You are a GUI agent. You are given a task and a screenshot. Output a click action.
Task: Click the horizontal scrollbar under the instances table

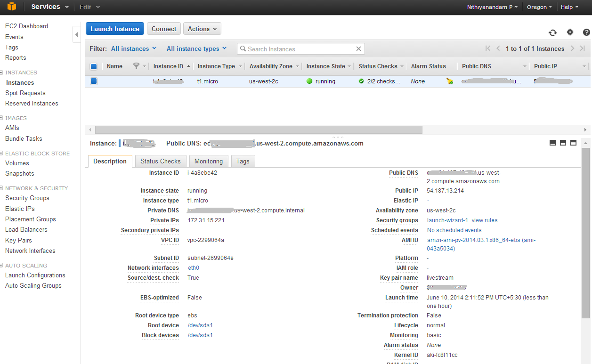click(259, 129)
